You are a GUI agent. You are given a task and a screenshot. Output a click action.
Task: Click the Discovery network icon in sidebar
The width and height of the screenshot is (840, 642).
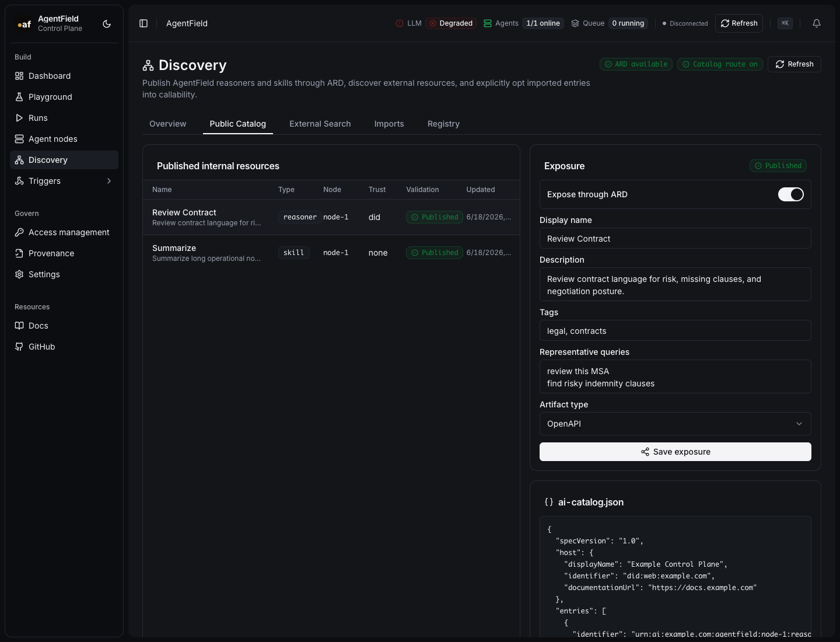point(19,160)
